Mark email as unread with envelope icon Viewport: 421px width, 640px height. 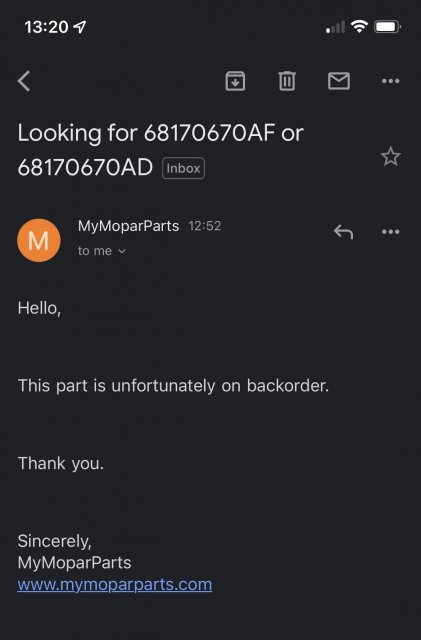339,81
